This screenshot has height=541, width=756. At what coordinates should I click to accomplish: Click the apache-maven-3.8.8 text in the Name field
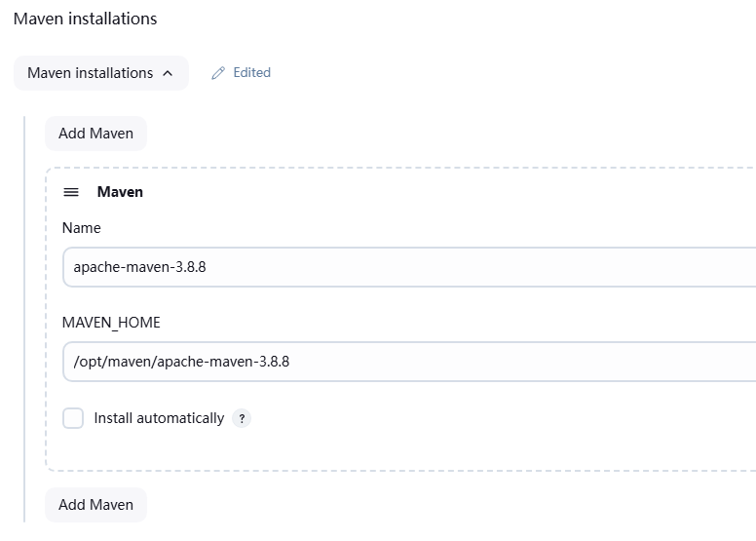(x=139, y=267)
